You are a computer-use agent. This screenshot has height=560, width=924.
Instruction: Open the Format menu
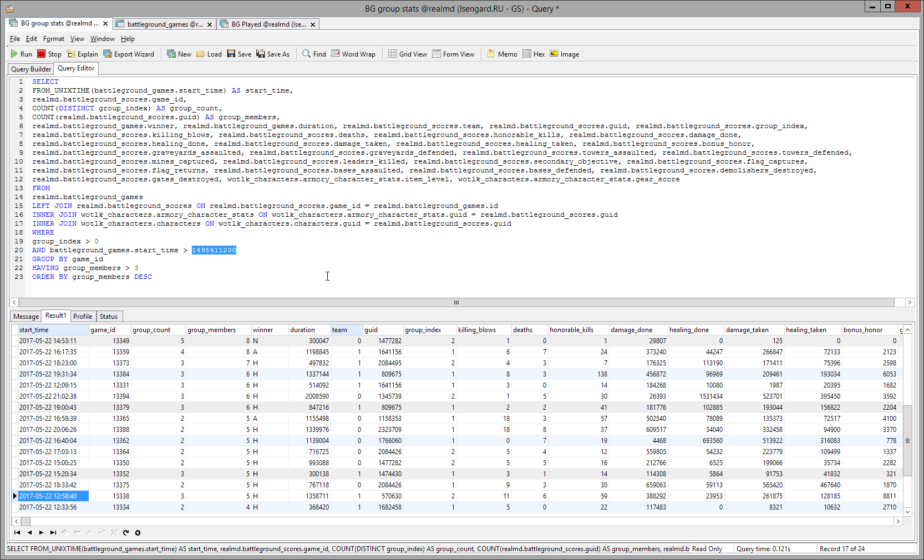click(x=54, y=39)
